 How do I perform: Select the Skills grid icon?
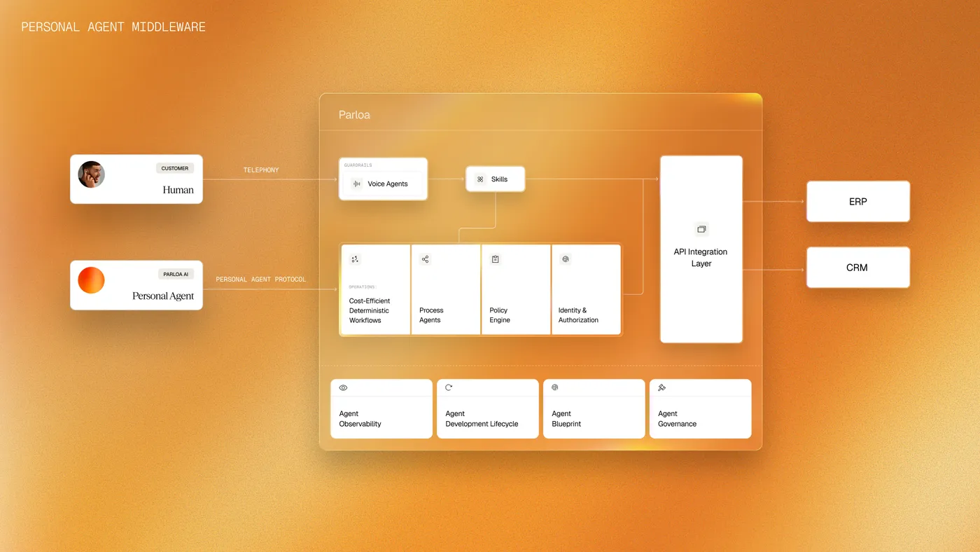(x=480, y=179)
